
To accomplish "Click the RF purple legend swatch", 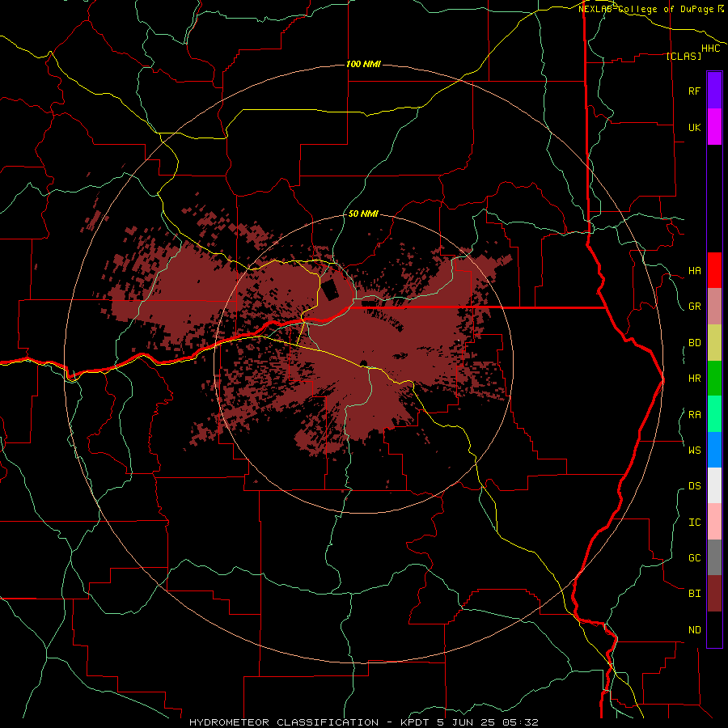I will [x=714, y=91].
